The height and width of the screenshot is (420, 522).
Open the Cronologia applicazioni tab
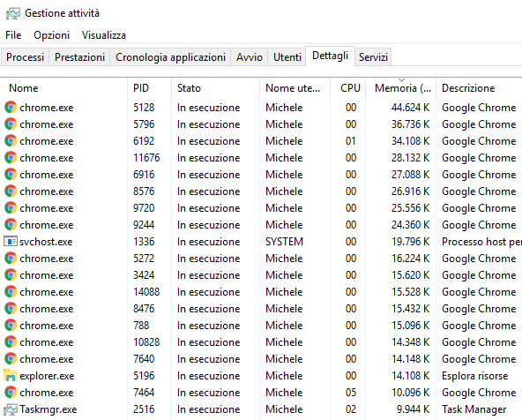pos(170,57)
